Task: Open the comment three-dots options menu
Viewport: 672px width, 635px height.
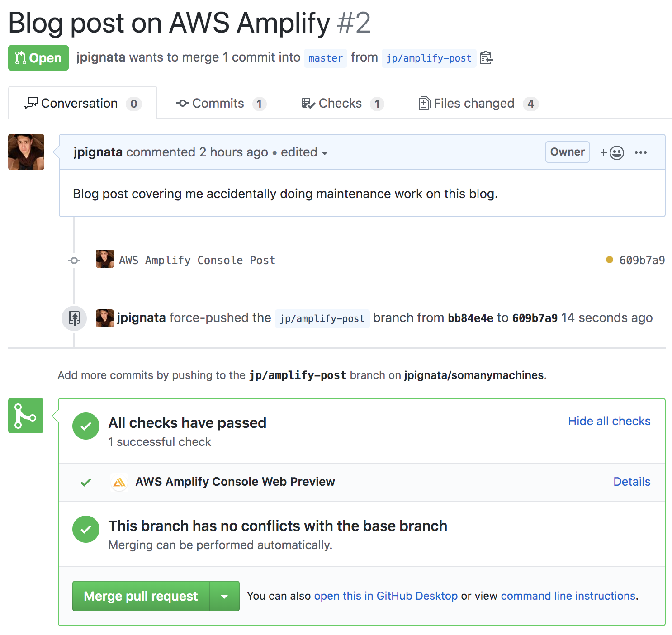Action: pos(641,152)
